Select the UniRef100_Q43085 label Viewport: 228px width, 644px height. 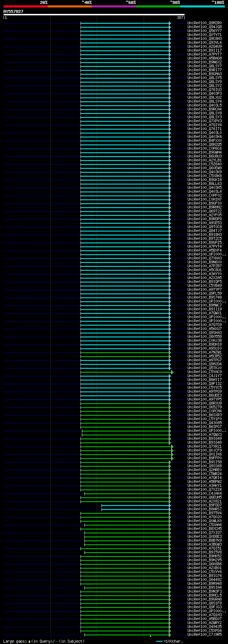(204, 423)
